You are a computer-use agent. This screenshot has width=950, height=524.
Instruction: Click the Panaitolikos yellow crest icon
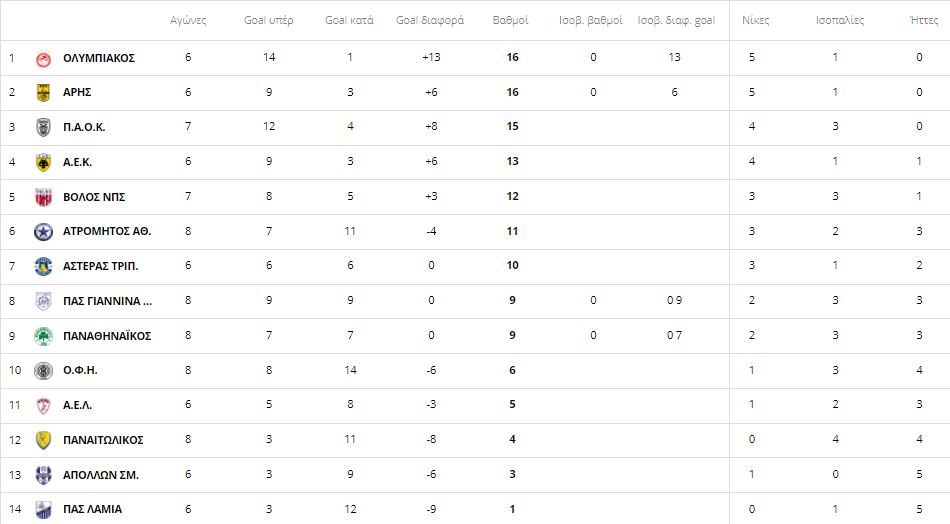tap(43, 440)
